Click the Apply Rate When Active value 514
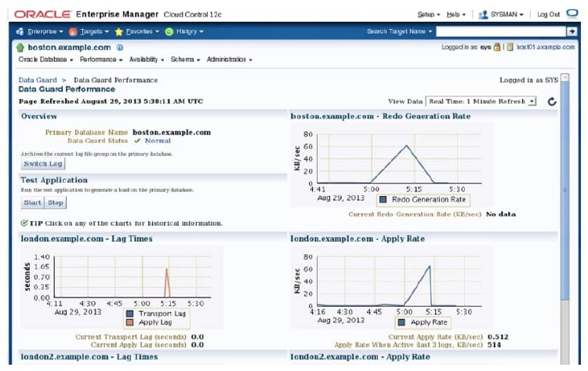588x371 pixels. [494, 345]
